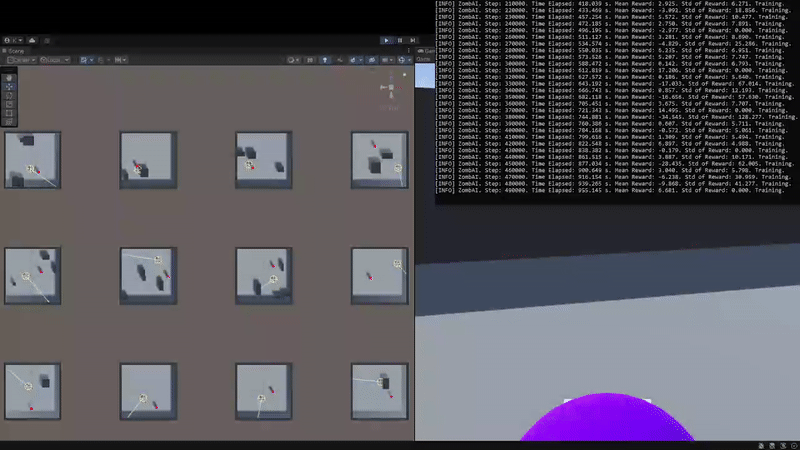The image size is (800, 450).
Task: Switch to the Game tab
Action: (426, 51)
